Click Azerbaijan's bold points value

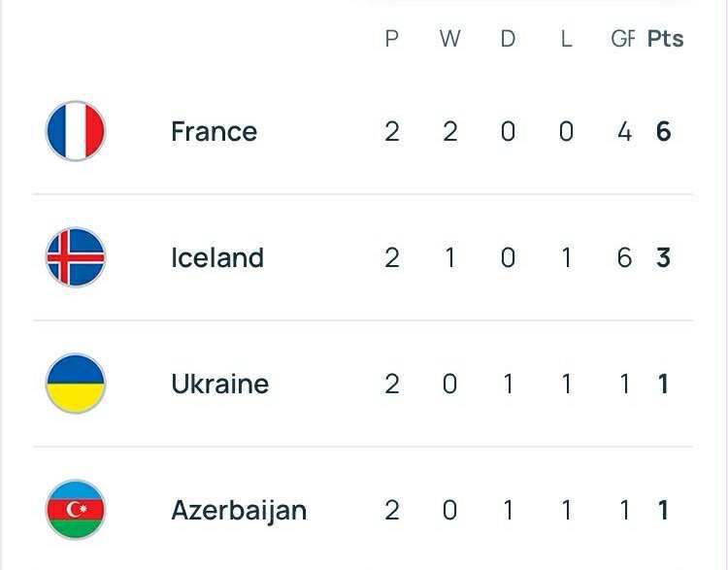[664, 511]
